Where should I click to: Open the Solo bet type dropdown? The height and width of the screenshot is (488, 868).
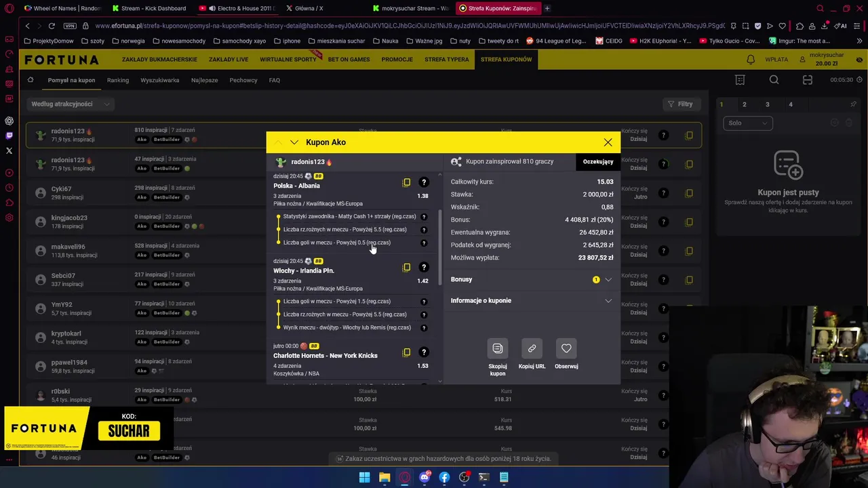pyautogui.click(x=748, y=123)
